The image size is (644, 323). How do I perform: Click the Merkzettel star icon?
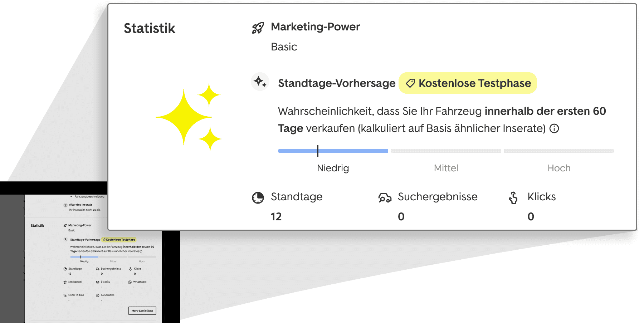click(65, 282)
